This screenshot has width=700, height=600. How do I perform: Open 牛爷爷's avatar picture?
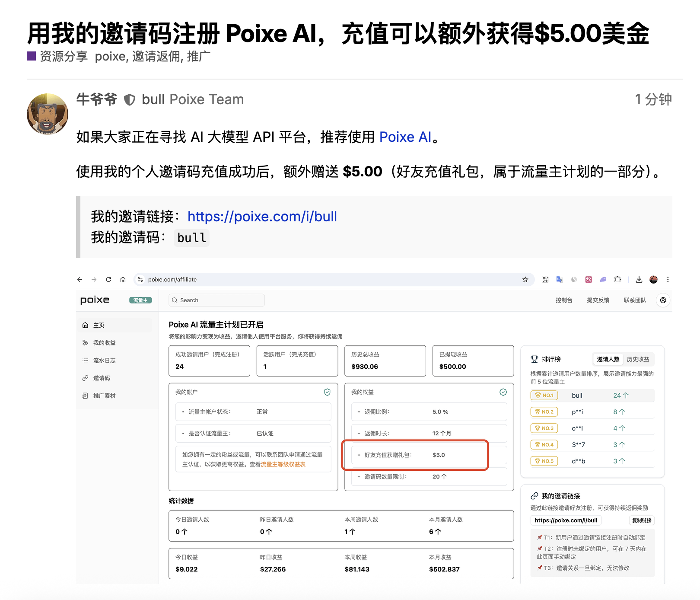[48, 114]
